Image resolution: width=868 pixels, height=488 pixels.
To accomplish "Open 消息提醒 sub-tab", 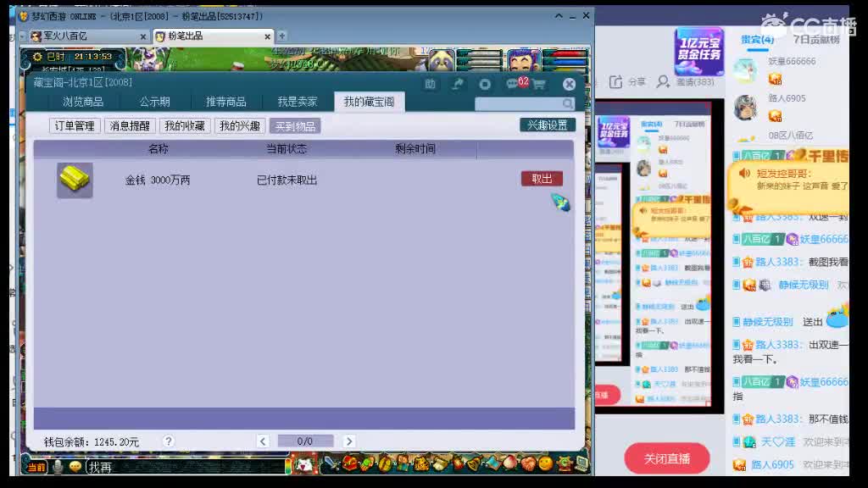I will [x=130, y=126].
